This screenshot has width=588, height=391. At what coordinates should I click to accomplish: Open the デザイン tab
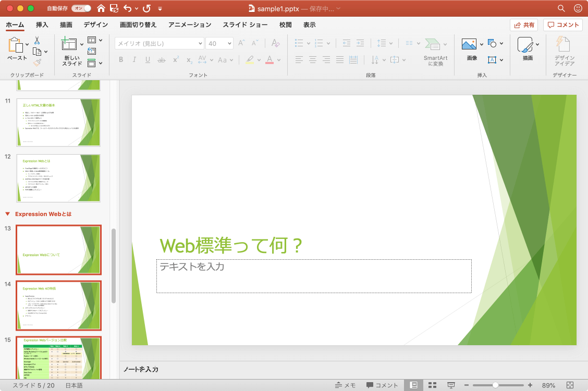point(95,24)
